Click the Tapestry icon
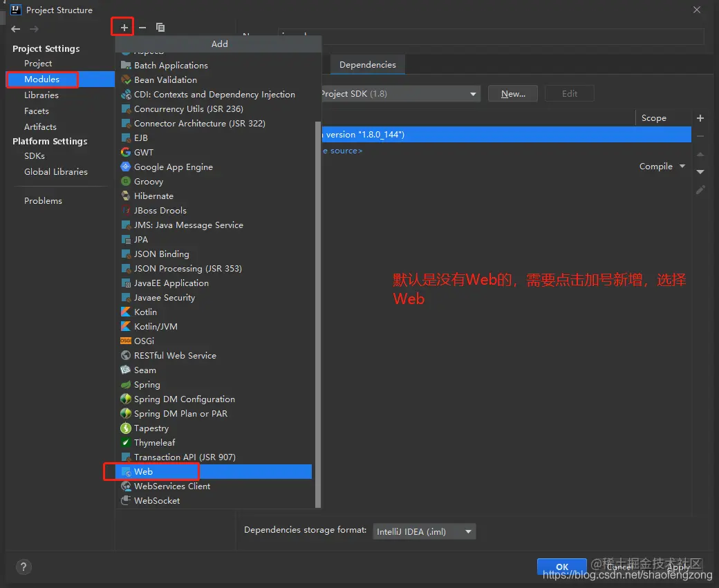The image size is (719, 588). coord(126,428)
